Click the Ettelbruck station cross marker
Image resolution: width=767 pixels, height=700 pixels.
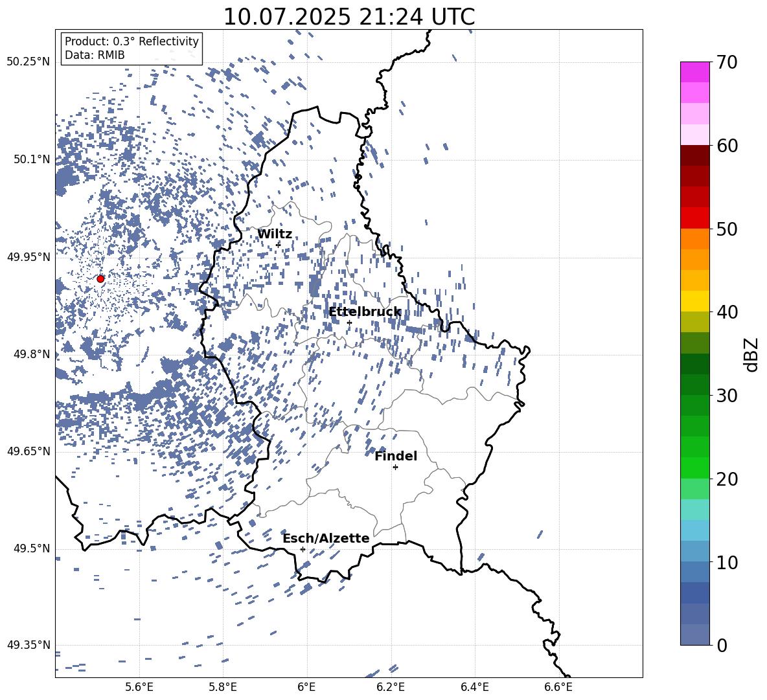tap(349, 322)
